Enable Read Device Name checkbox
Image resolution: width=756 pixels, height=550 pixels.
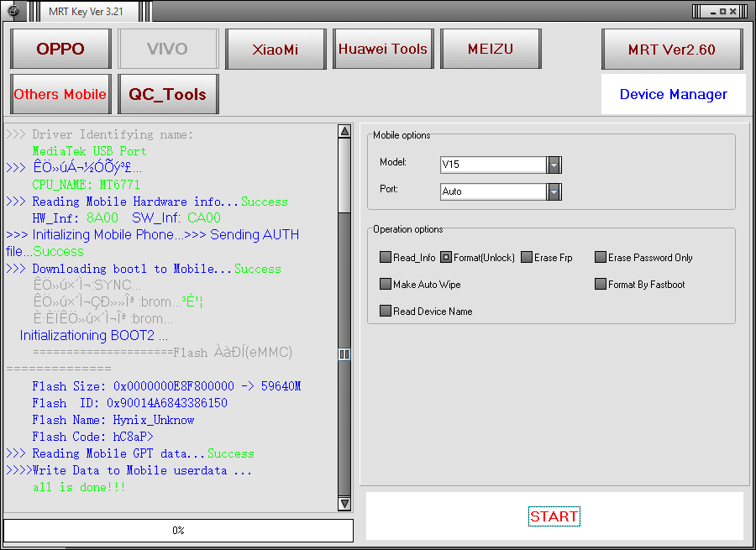(386, 311)
